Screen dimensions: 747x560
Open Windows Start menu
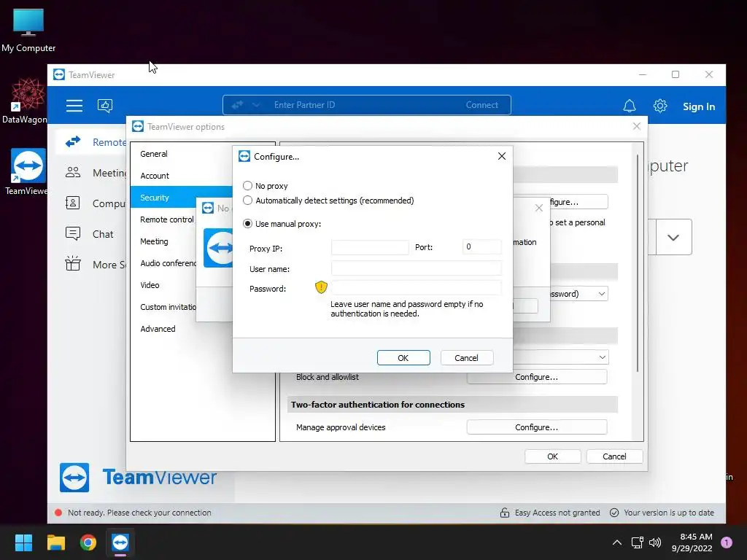(23, 542)
